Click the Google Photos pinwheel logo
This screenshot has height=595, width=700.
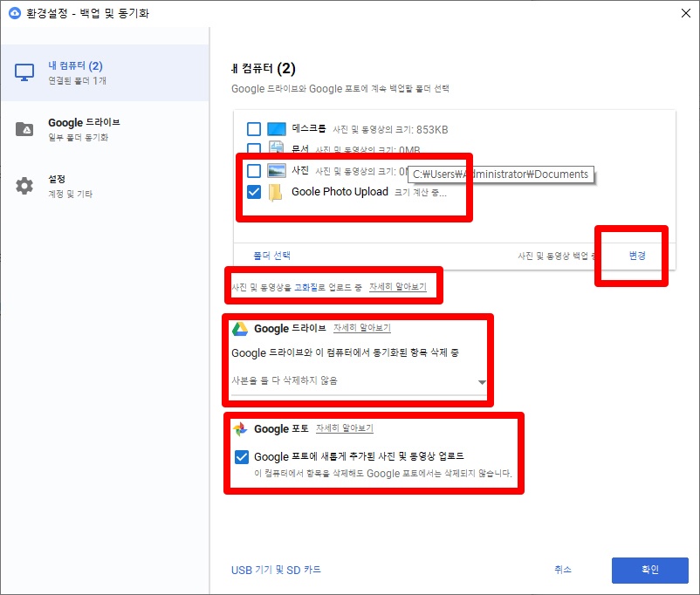(x=240, y=429)
